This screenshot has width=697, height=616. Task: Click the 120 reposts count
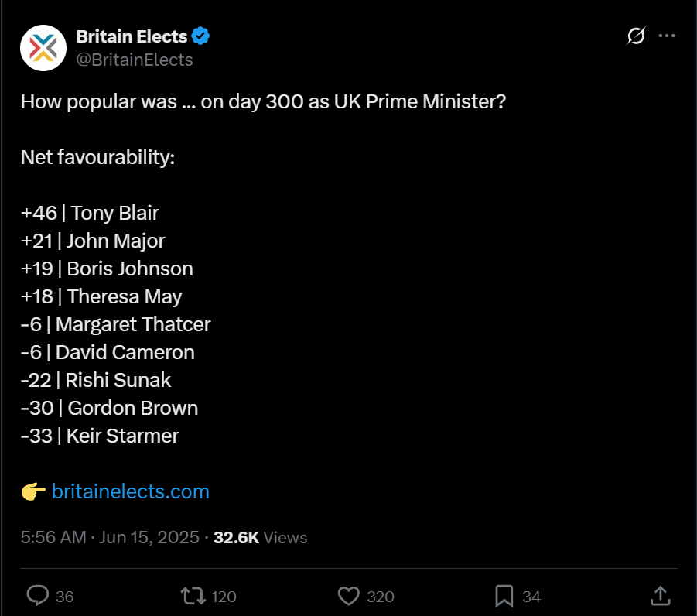pyautogui.click(x=224, y=597)
